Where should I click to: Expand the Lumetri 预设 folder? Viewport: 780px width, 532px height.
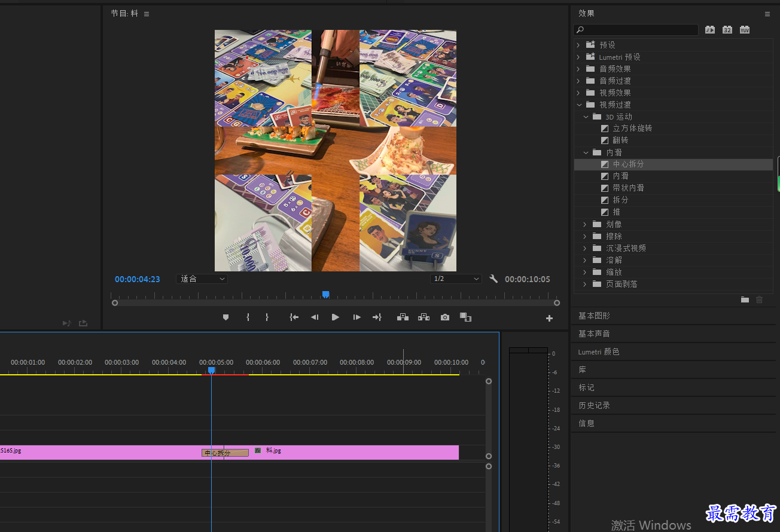[x=578, y=57]
